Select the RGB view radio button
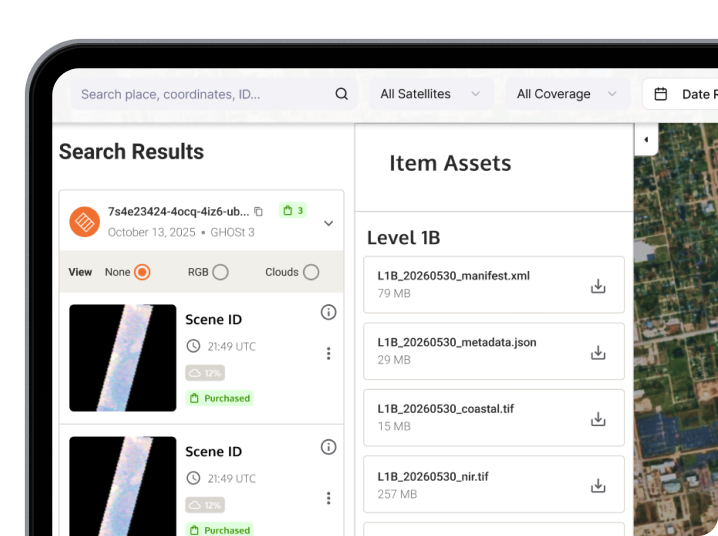Image resolution: width=718 pixels, height=536 pixels. click(x=220, y=272)
